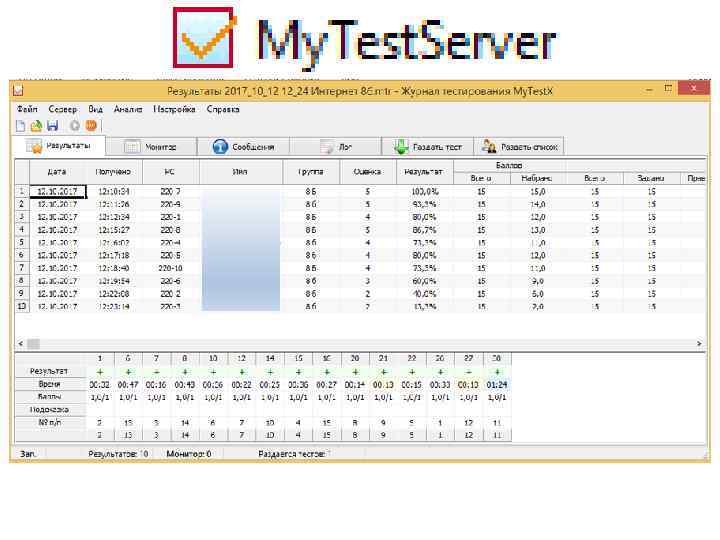720x540 pixels.
Task: Select the 40,0% result cell
Action: pyautogui.click(x=424, y=293)
